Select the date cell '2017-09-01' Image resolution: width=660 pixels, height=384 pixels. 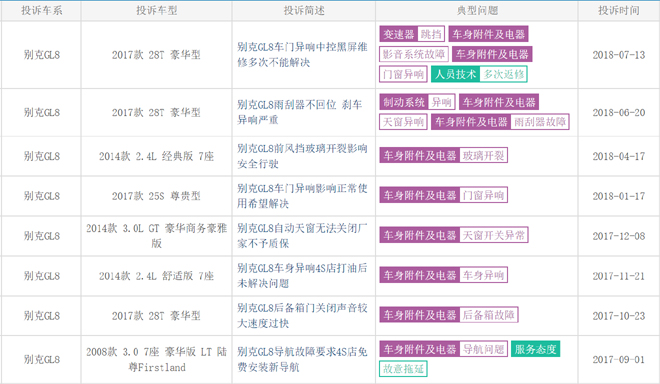tap(619, 360)
